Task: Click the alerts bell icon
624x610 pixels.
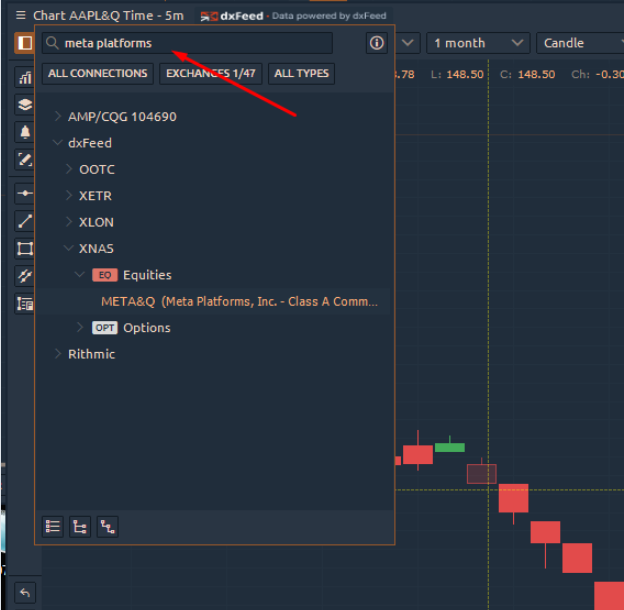Action: (24, 132)
